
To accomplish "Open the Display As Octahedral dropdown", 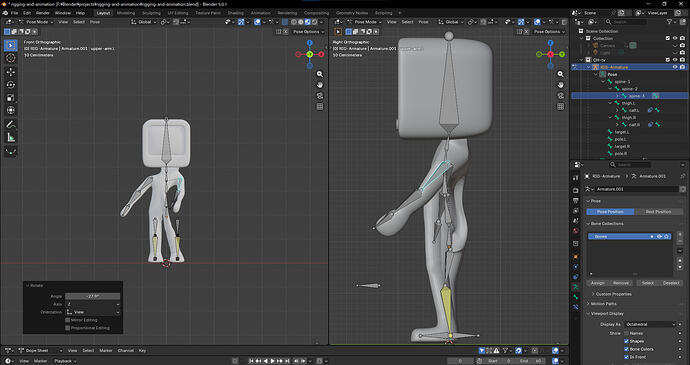I will click(650, 324).
